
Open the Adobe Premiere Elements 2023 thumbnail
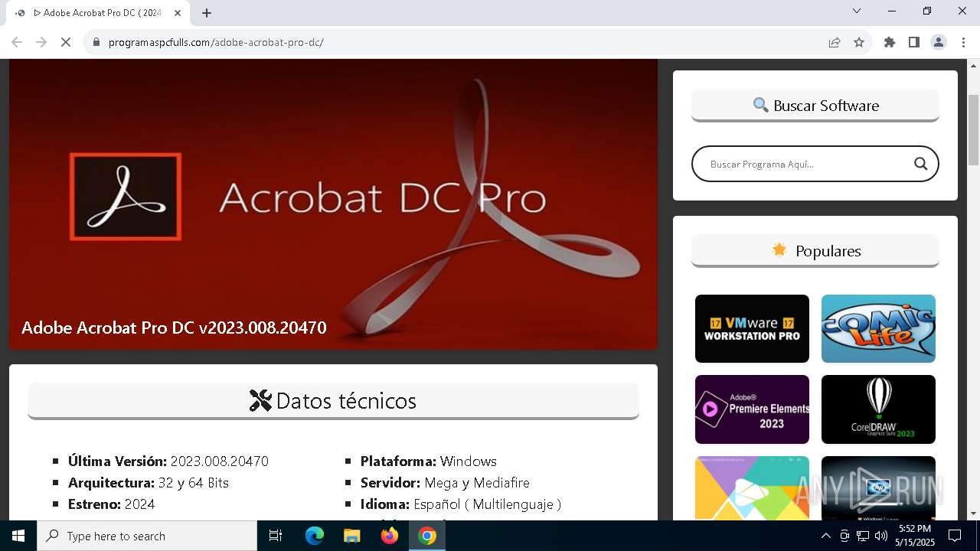[752, 409]
